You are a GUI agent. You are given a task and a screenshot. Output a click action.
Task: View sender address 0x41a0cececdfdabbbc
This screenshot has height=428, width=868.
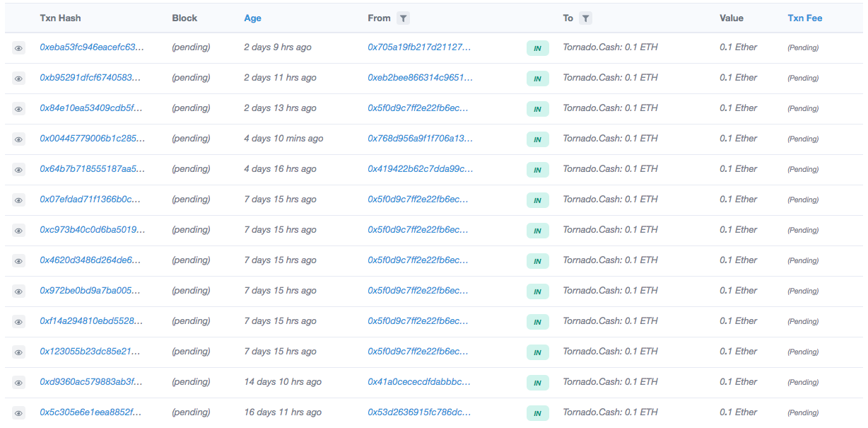[x=420, y=382]
